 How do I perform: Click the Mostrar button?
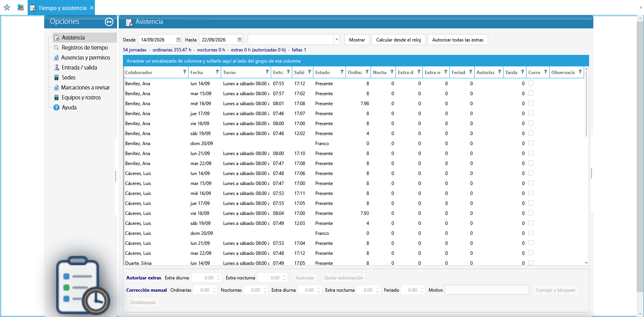coord(357,40)
